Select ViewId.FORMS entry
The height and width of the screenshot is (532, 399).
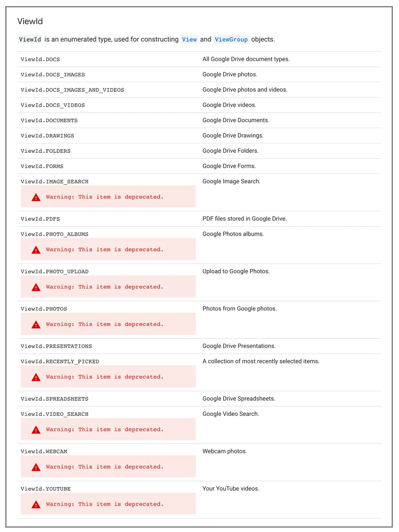tap(42, 166)
